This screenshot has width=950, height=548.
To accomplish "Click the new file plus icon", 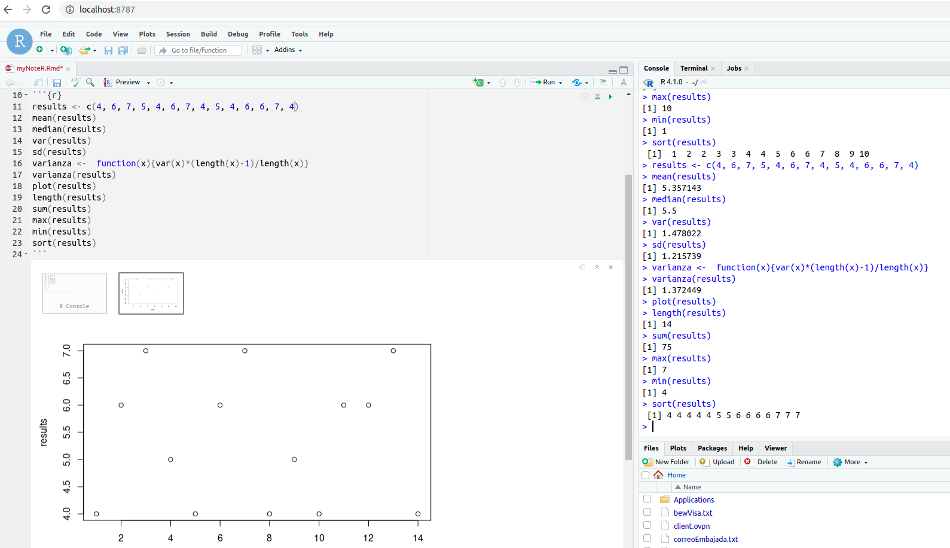I will pos(39,50).
